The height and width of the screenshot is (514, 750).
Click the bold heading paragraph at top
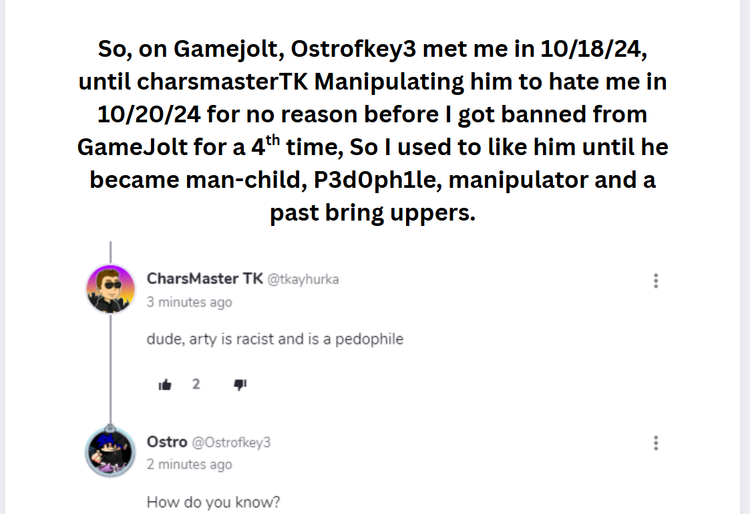coord(373,130)
